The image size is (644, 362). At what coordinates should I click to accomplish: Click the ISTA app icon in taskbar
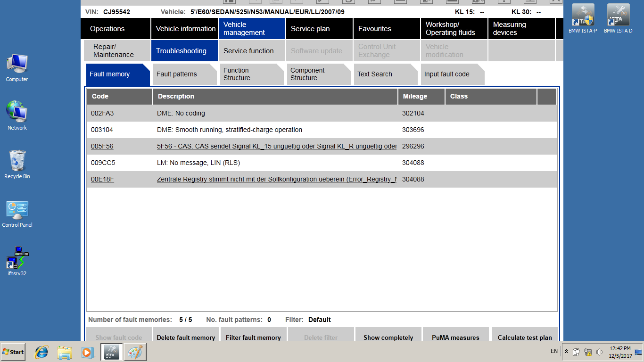coord(112,352)
